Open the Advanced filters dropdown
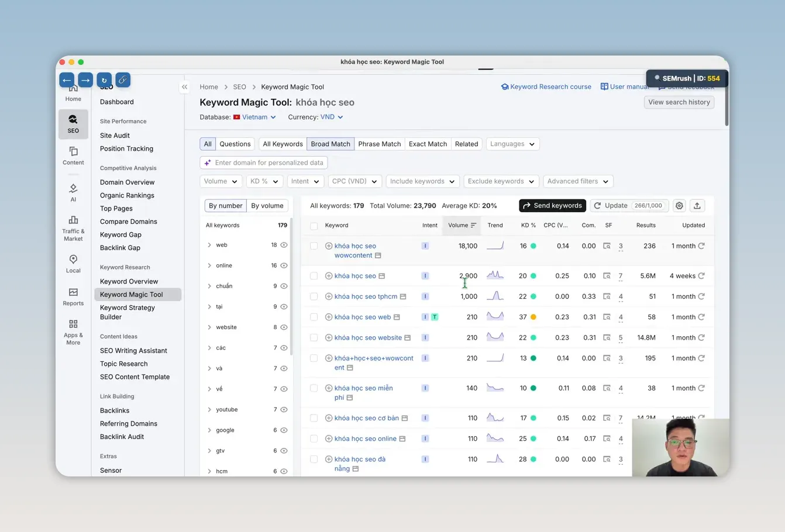The image size is (785, 532). (578, 181)
